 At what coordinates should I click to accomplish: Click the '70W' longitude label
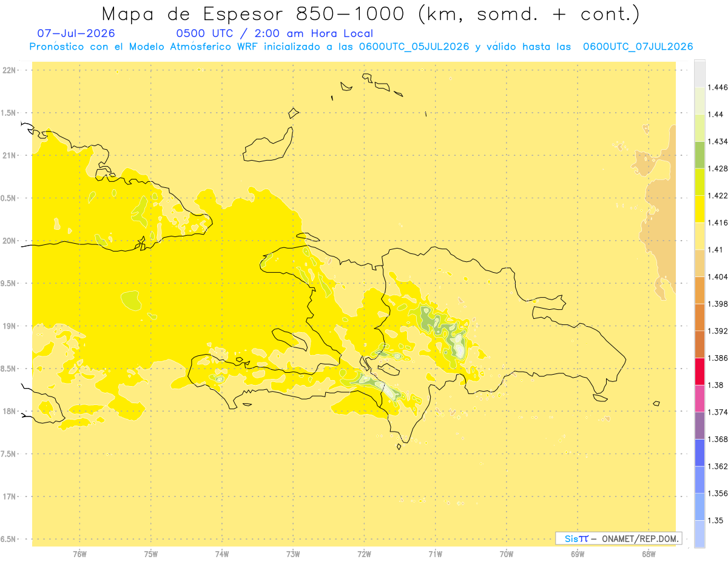pos(507,554)
